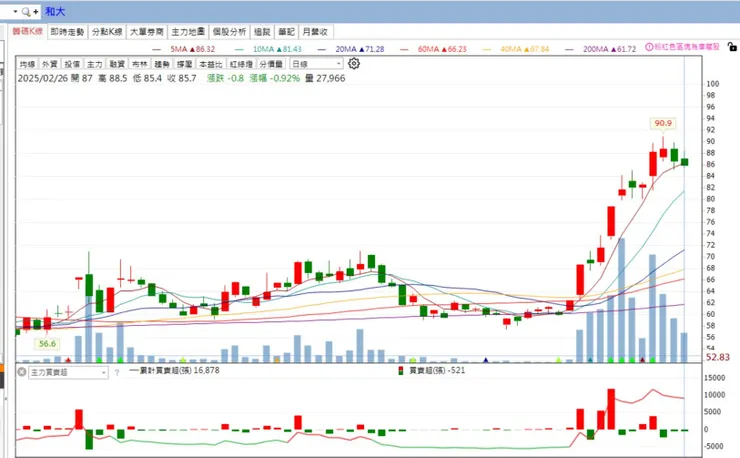Viewport: 740px width, 458px height.
Task: Switch to the 筆記 tab
Action: (286, 32)
